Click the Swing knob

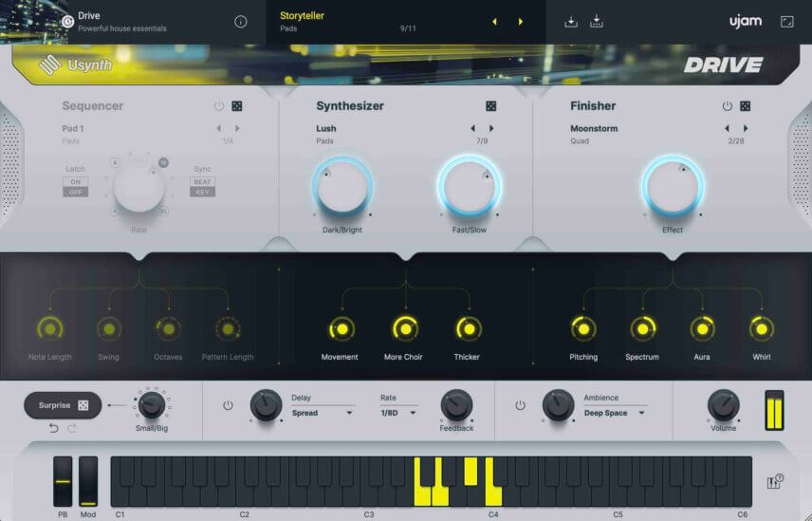pos(109,329)
